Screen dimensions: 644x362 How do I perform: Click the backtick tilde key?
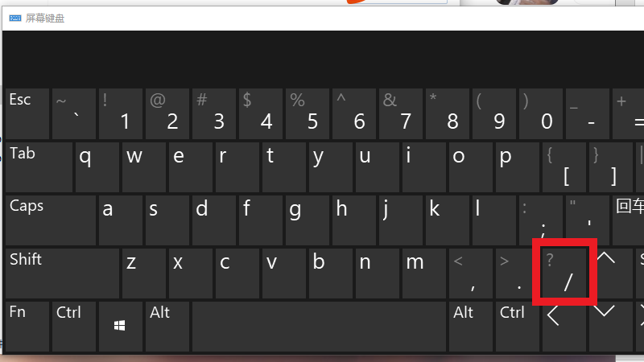click(74, 113)
